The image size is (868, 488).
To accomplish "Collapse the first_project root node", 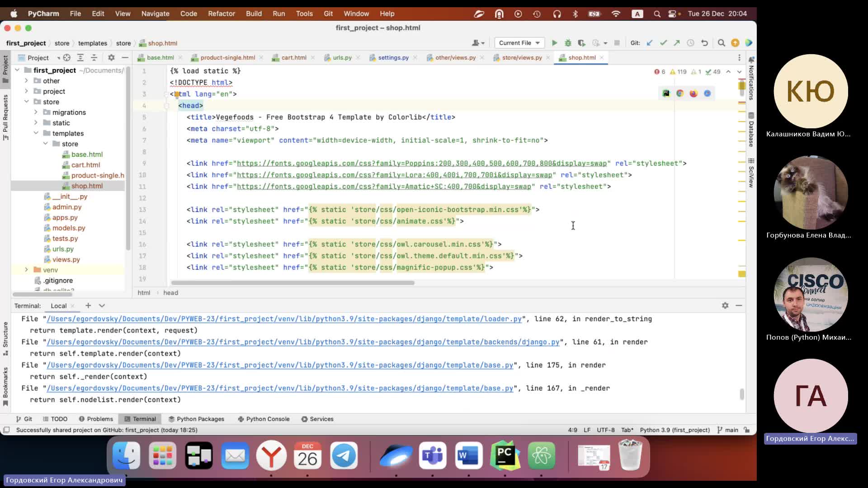I will 17,70.
